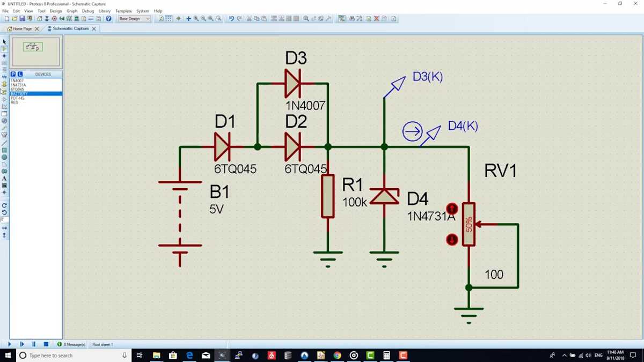Viewport: 644px width, 362px height.
Task: Rotate anti-clockwise using sidebar rotate icon
Action: [4, 212]
